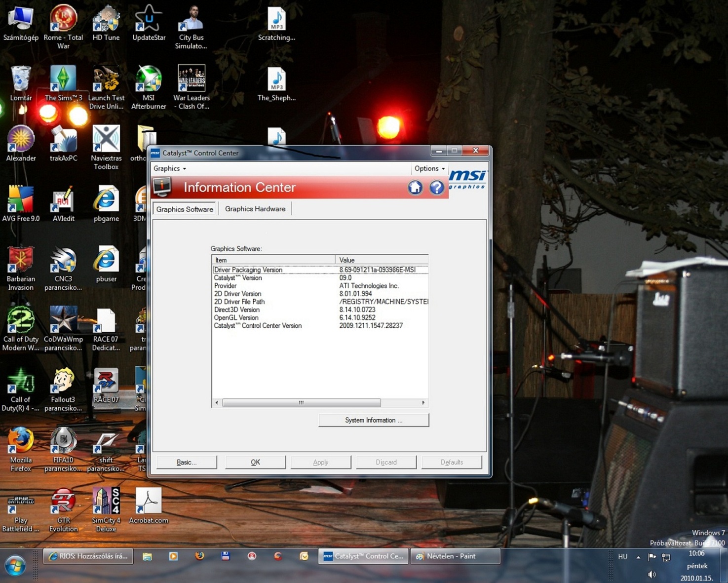Viewport: 728px width, 583px height.
Task: Select the HD Tune desktop icon
Action: [x=106, y=24]
